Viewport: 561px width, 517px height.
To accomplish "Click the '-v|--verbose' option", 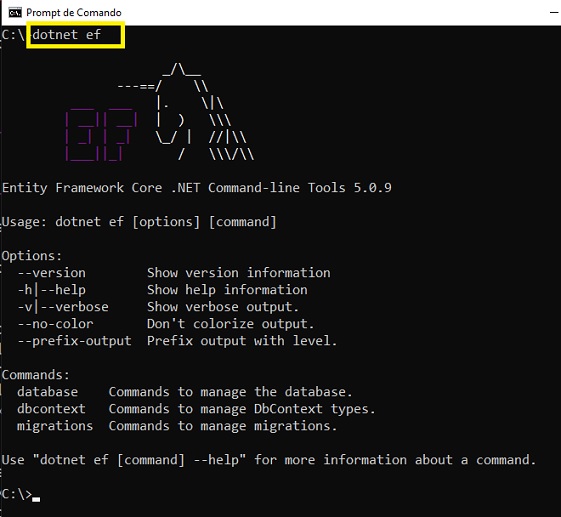I will (x=63, y=307).
